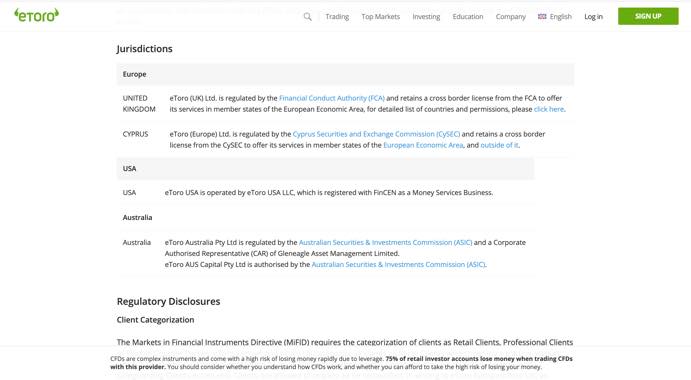Select the UNITED KINGDOM row label
The image size is (691, 380).
point(139,104)
